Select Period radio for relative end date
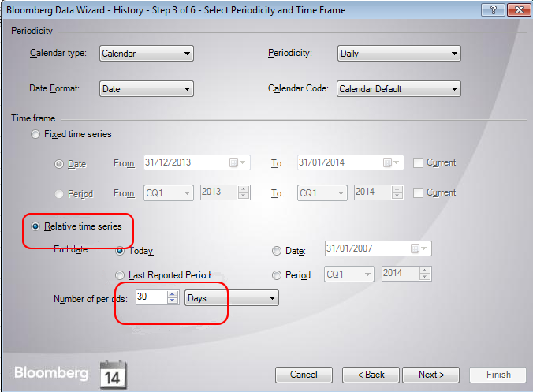The image size is (533, 392). coord(277,275)
